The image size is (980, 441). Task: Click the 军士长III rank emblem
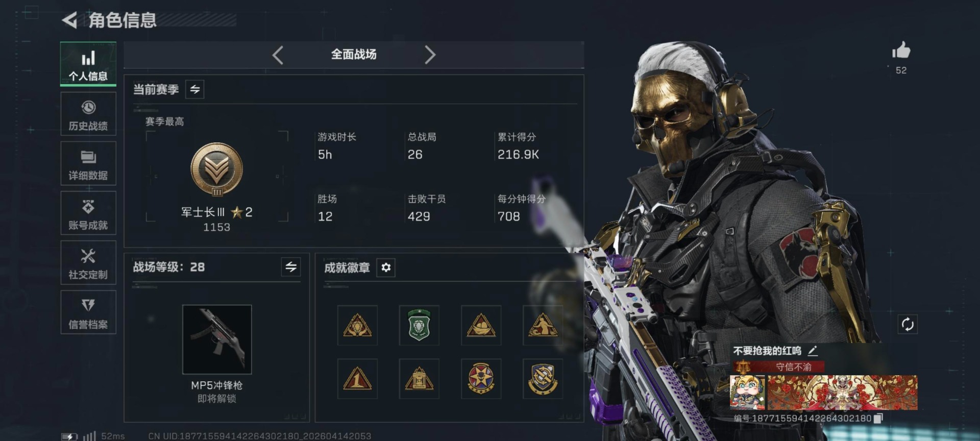pyautogui.click(x=217, y=169)
